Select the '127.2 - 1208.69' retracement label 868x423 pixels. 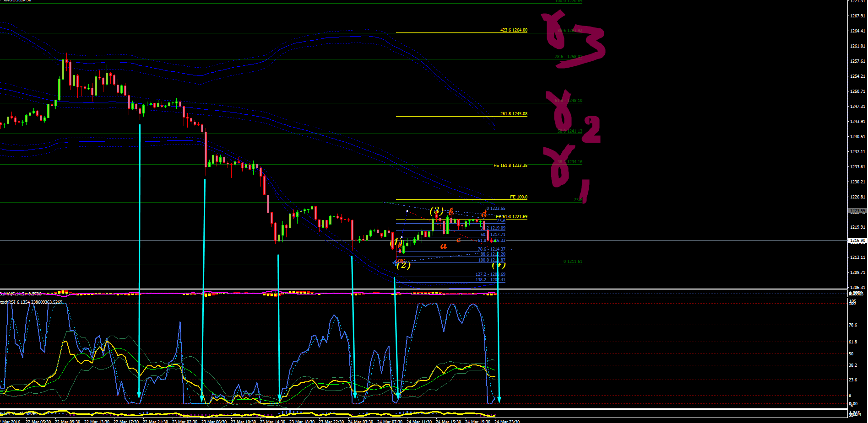click(x=490, y=274)
